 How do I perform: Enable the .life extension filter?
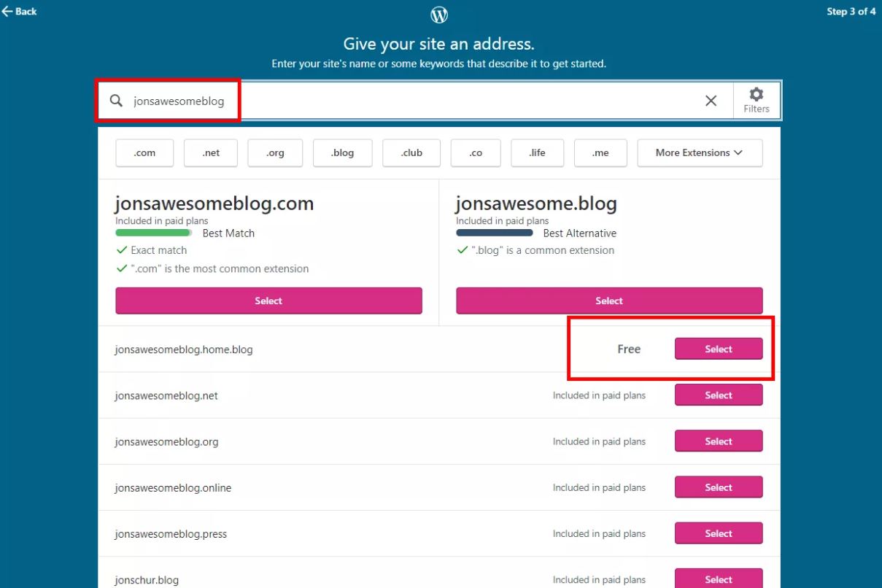[x=537, y=152]
